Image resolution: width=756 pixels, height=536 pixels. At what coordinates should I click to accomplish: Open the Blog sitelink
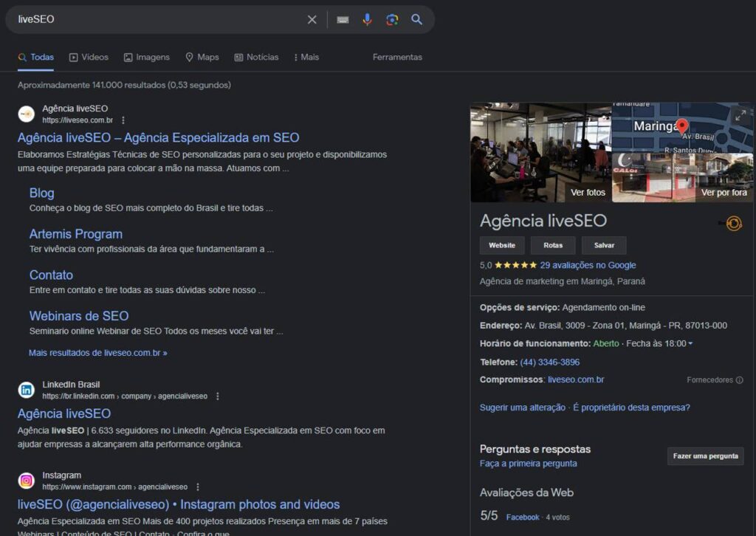[x=41, y=193]
